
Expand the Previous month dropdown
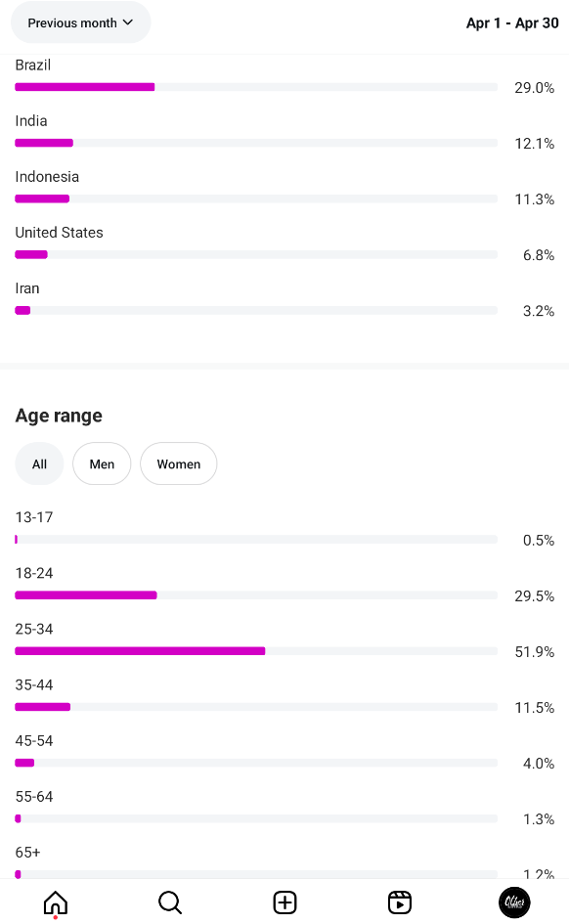tap(81, 22)
